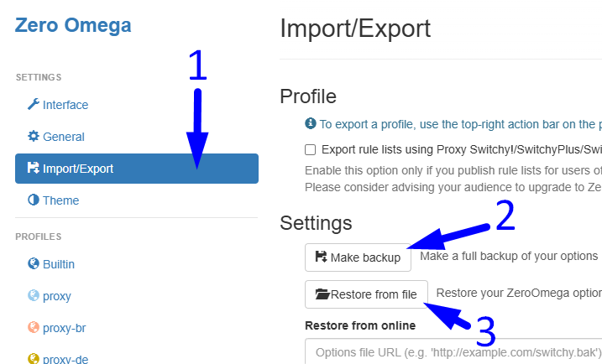Click the wrench icon beside Interface
This screenshot has width=602, height=364.
tap(34, 104)
